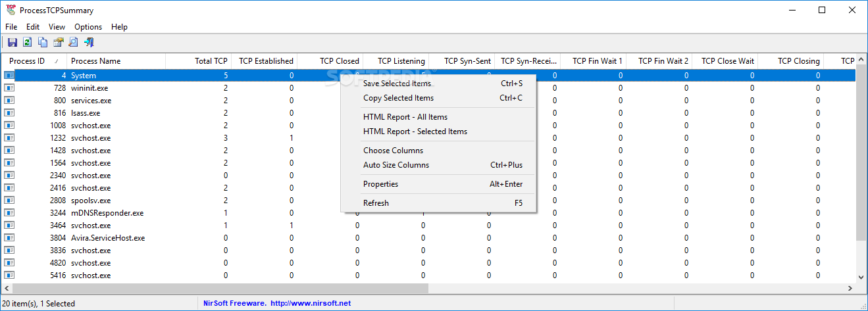Screen dimensions: 868x311
Task: Click process ID 4820 cell
Action: point(57,263)
